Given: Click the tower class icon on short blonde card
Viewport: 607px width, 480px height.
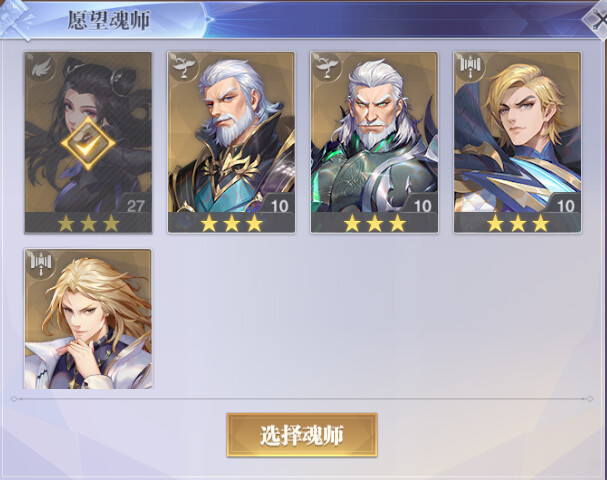Looking at the screenshot, I should tap(470, 67).
